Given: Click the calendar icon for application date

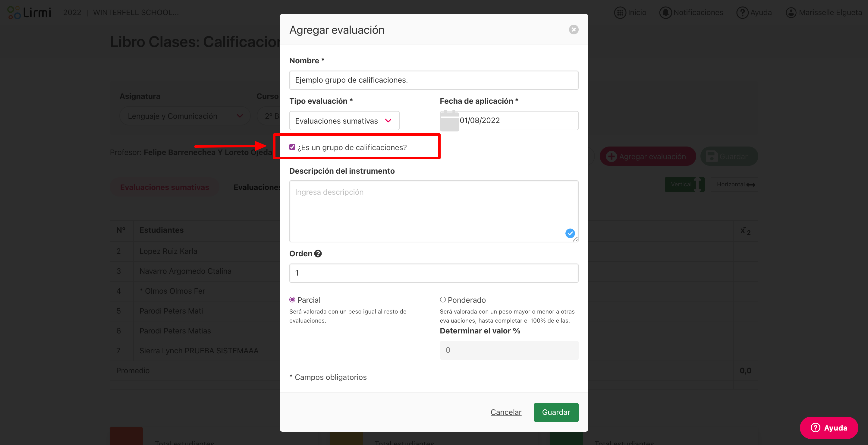Looking at the screenshot, I should (x=449, y=120).
